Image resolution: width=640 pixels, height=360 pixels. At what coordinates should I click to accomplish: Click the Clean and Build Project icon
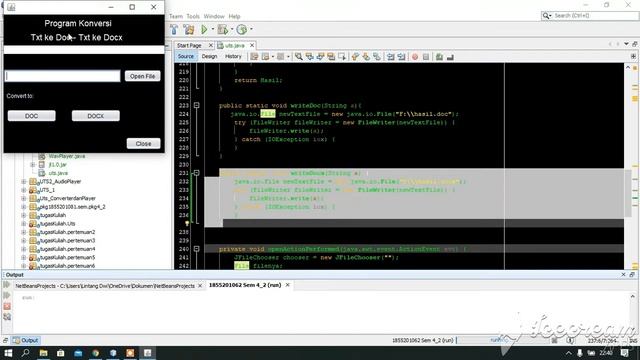point(189,29)
